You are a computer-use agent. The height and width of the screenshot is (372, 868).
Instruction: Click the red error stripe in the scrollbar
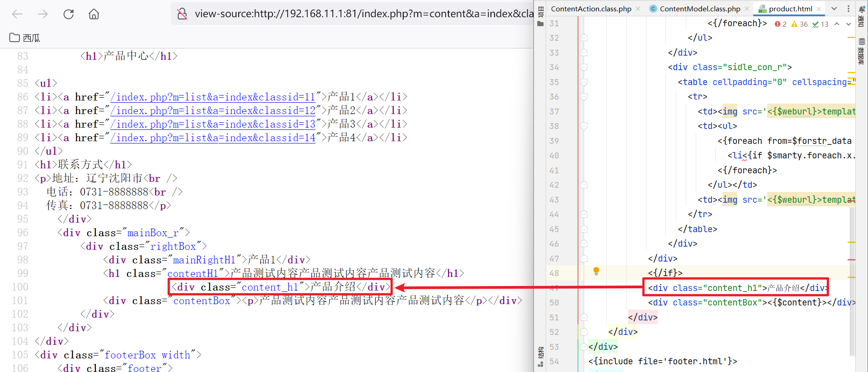click(x=852, y=260)
